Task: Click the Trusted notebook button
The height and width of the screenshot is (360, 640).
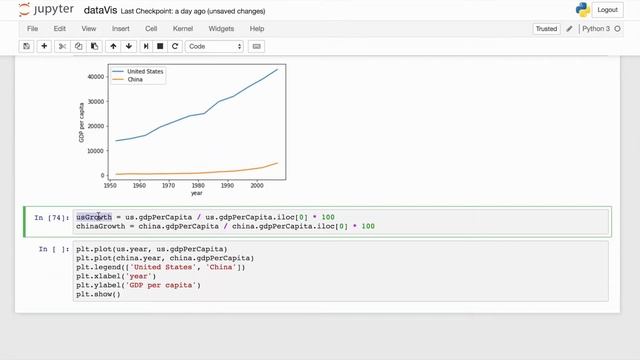Action: (x=546, y=29)
